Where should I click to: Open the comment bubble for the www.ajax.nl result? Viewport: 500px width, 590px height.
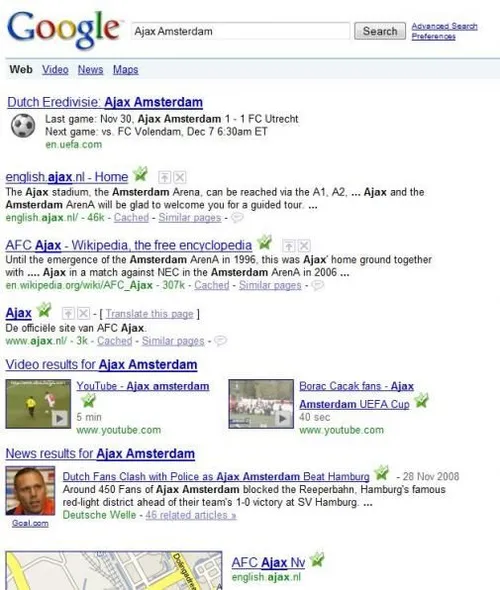point(220,341)
